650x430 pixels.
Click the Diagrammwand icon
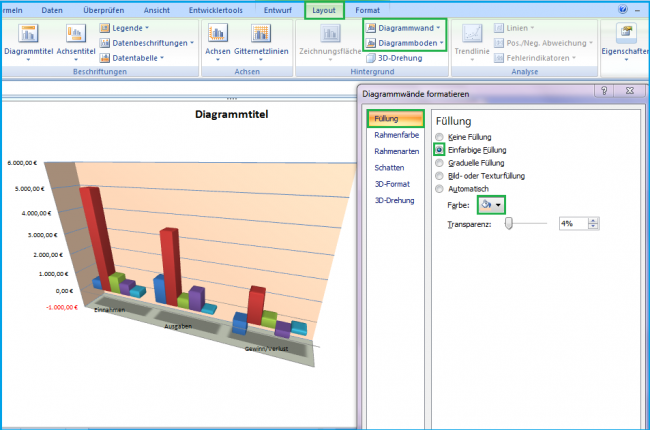(x=371, y=28)
